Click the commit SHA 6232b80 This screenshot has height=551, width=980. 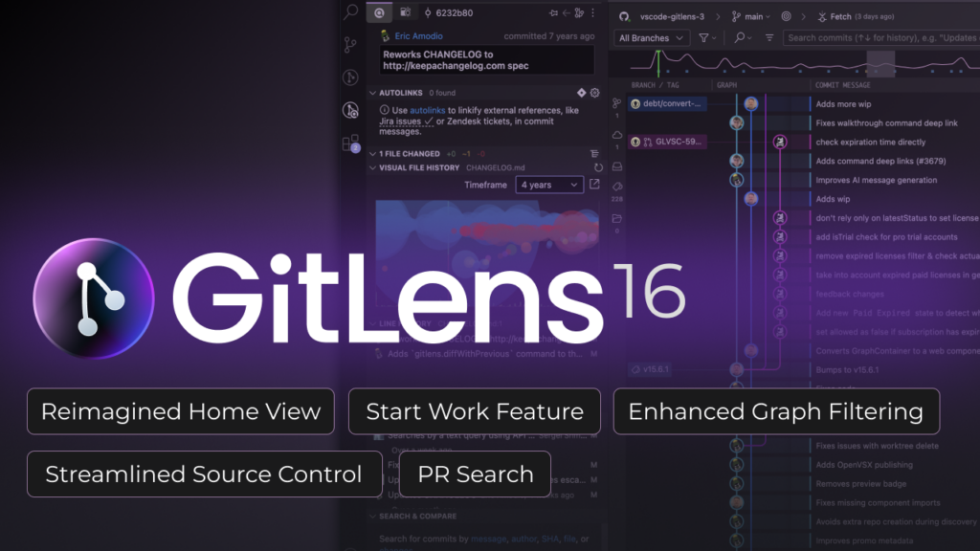pos(454,13)
